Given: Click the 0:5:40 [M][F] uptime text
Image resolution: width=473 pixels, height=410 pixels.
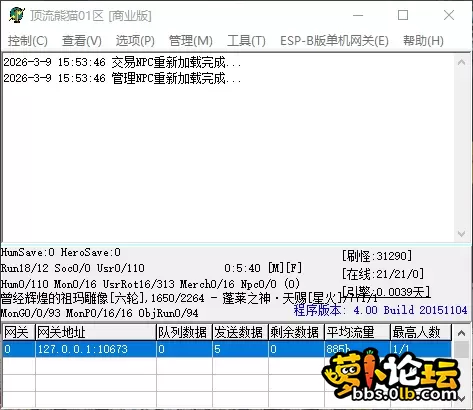Looking at the screenshot, I should pyautogui.click(x=263, y=268).
